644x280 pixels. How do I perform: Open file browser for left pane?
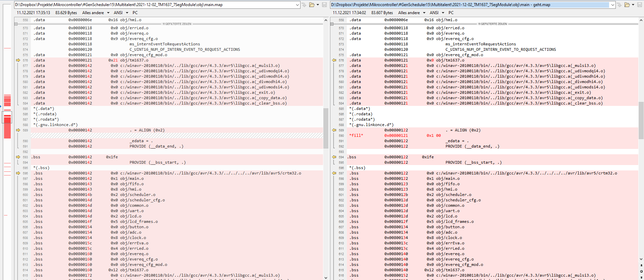[x=312, y=5]
